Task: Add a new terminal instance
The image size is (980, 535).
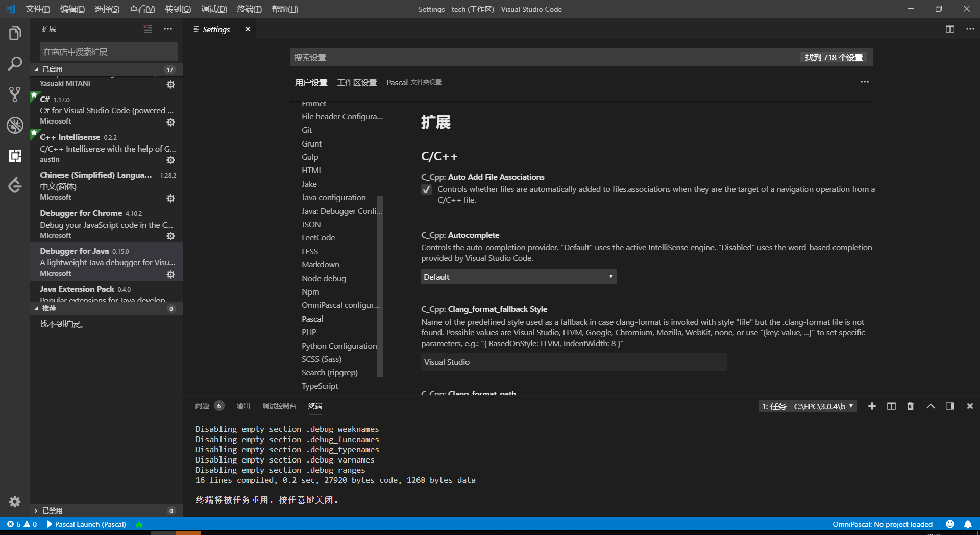Action: coord(872,406)
